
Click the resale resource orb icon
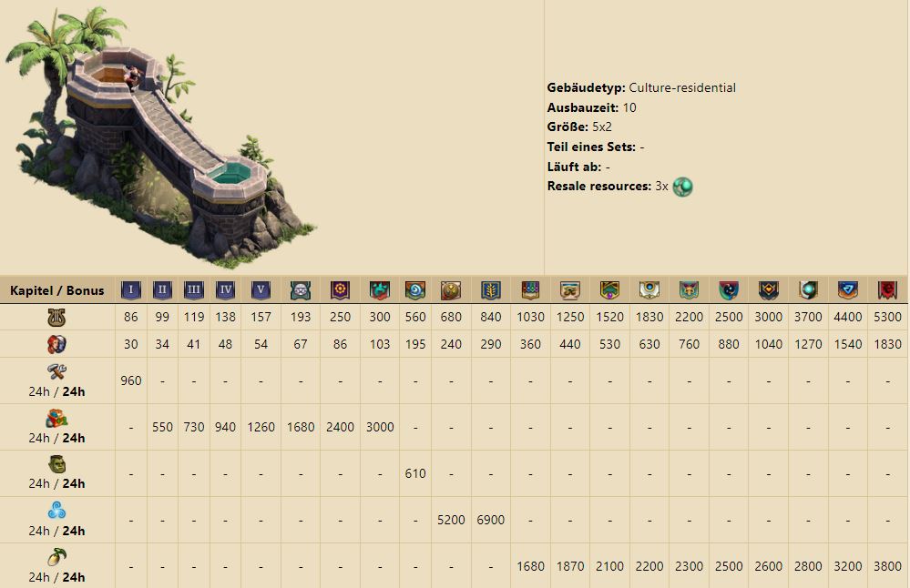click(x=682, y=187)
